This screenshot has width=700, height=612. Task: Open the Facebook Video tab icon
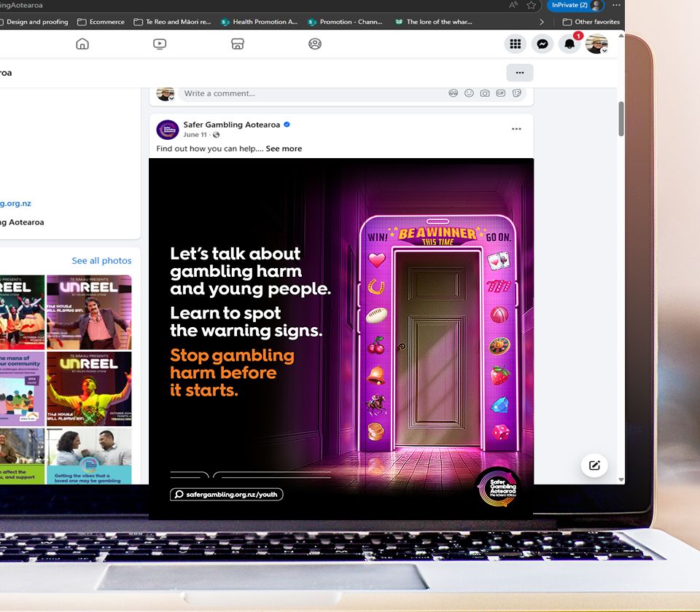[x=160, y=44]
